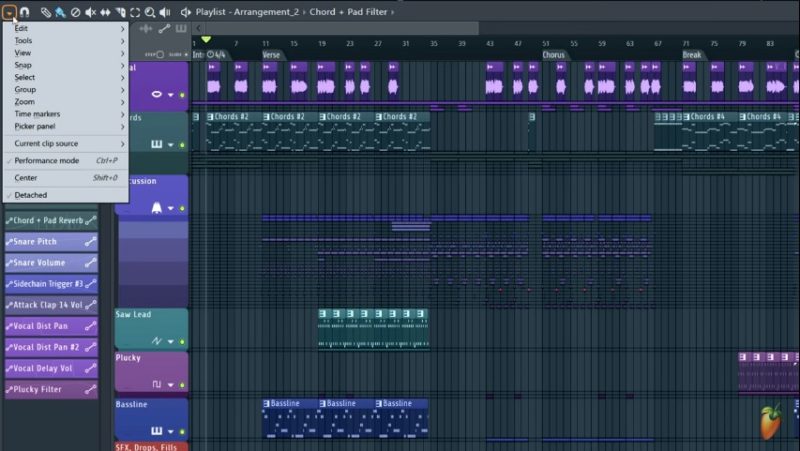Select the Mute tool

[90, 12]
